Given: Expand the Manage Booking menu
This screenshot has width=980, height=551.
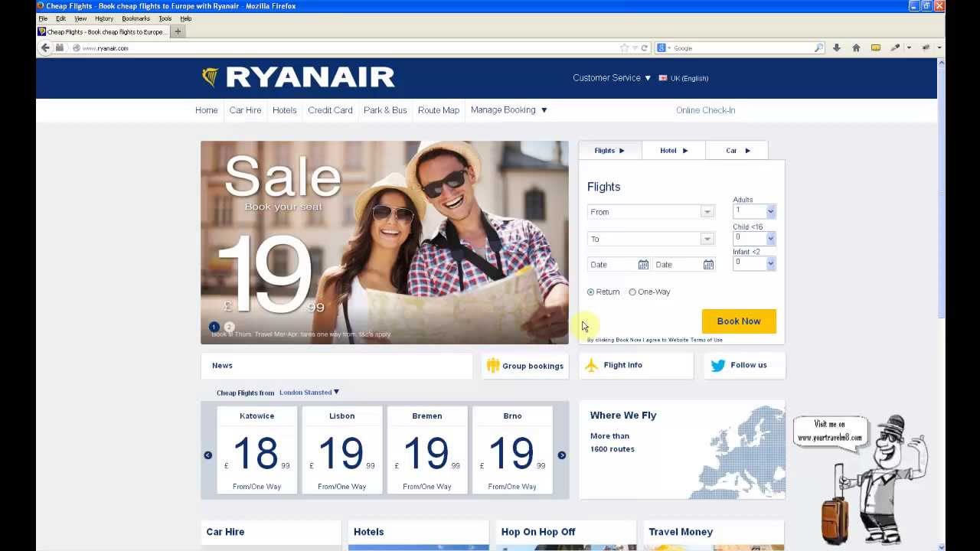Looking at the screenshot, I should (x=509, y=110).
